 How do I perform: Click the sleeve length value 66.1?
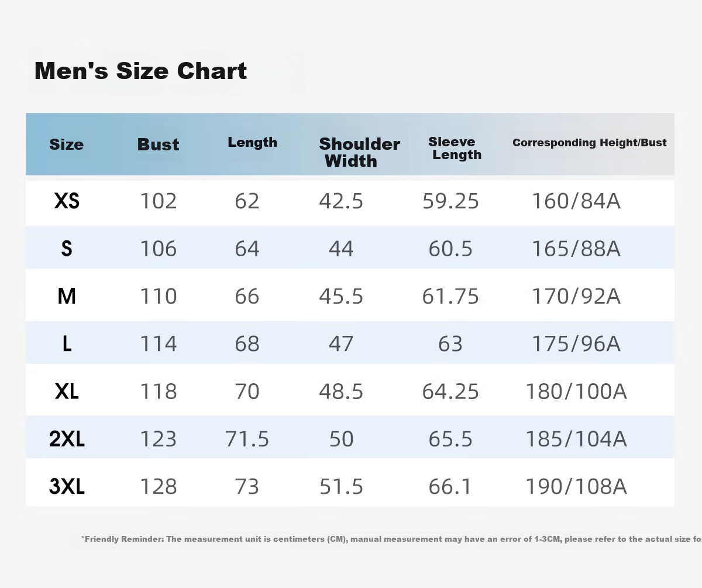[x=450, y=487]
